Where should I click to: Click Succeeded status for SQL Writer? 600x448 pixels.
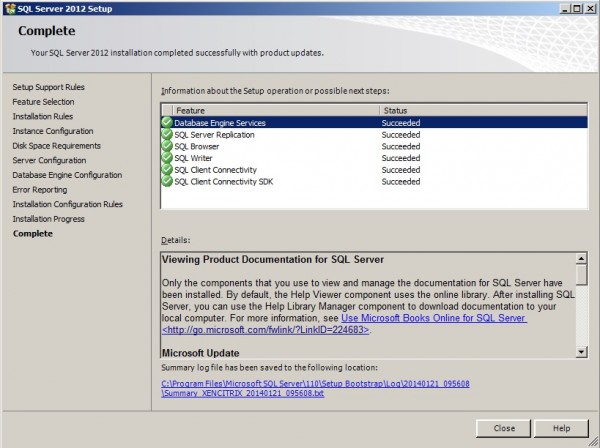[x=401, y=158]
